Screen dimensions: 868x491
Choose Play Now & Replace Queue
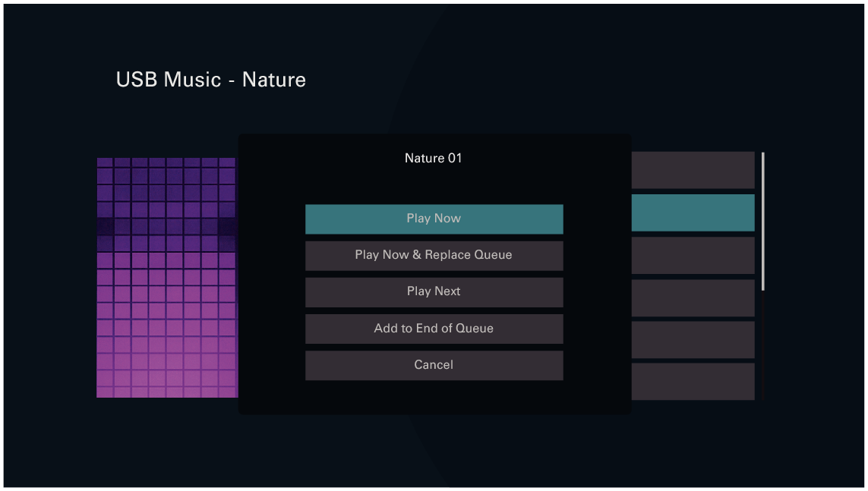(434, 255)
